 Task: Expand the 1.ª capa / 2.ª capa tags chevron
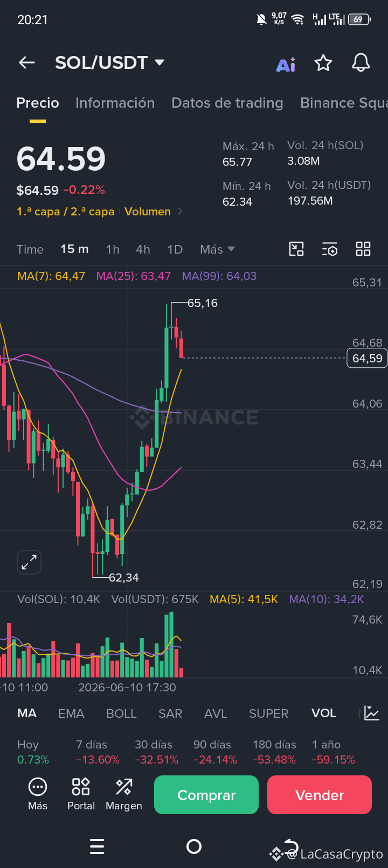[180, 212]
